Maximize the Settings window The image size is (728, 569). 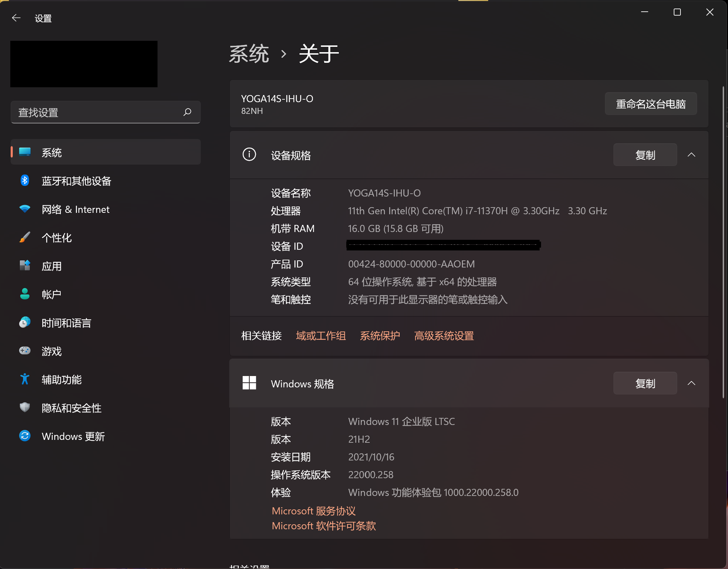point(677,12)
